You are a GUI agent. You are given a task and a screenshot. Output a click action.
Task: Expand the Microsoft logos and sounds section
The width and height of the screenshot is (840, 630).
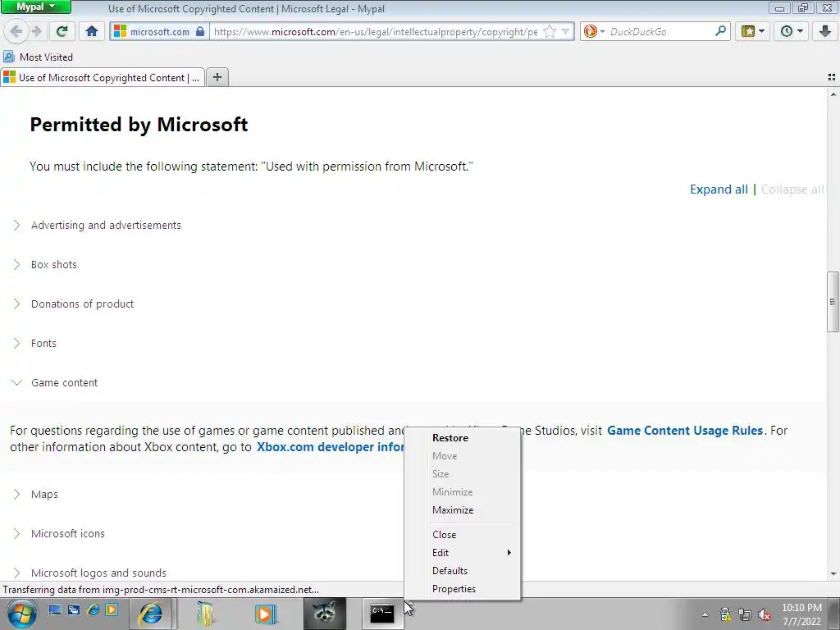(98, 573)
